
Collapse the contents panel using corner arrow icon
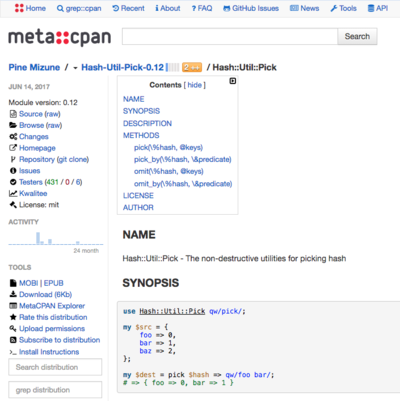click(233, 81)
